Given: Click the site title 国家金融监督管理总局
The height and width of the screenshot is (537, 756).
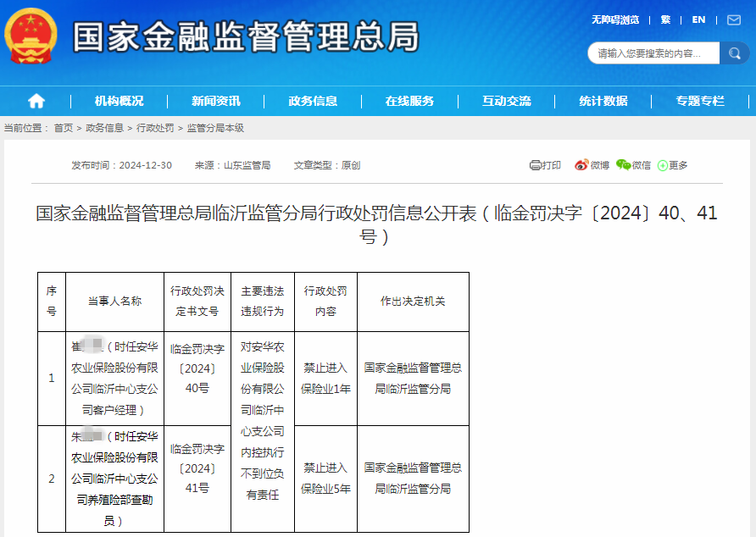Looking at the screenshot, I should (x=246, y=36).
